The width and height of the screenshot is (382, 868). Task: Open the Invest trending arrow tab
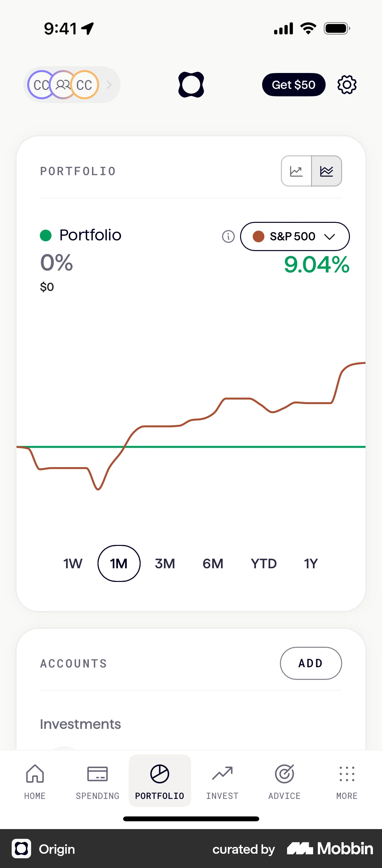[x=222, y=780]
